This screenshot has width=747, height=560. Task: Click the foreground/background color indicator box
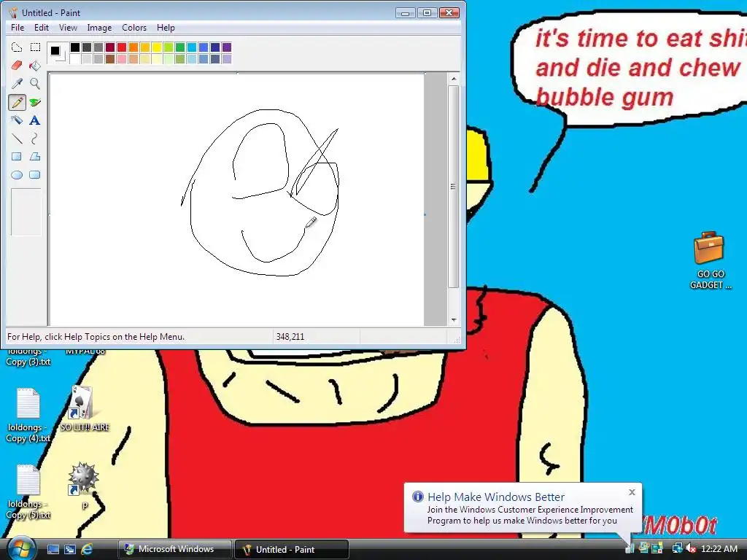(58, 52)
